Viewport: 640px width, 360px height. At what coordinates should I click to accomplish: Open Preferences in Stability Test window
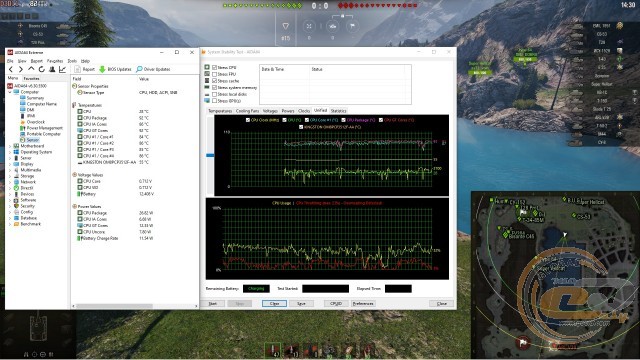363,304
